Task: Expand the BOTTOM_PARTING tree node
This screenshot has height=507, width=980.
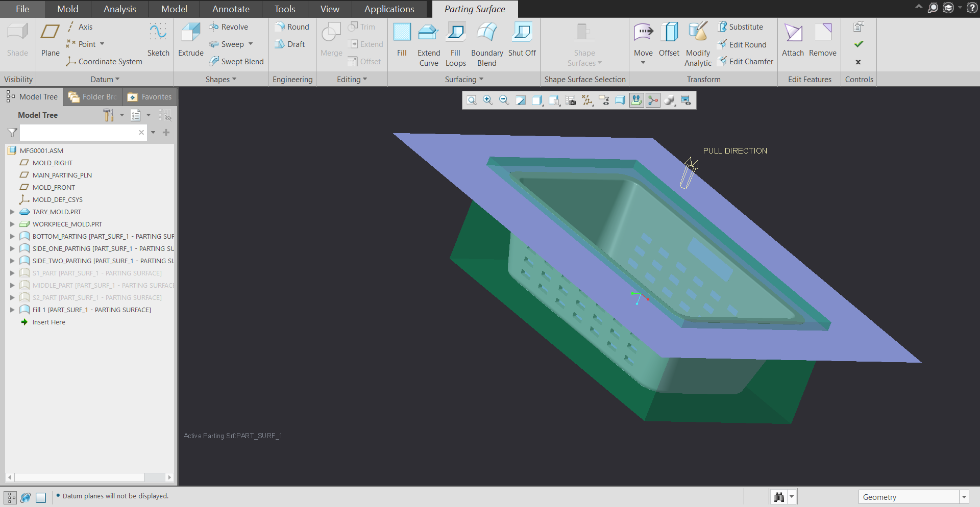Action: click(x=12, y=236)
